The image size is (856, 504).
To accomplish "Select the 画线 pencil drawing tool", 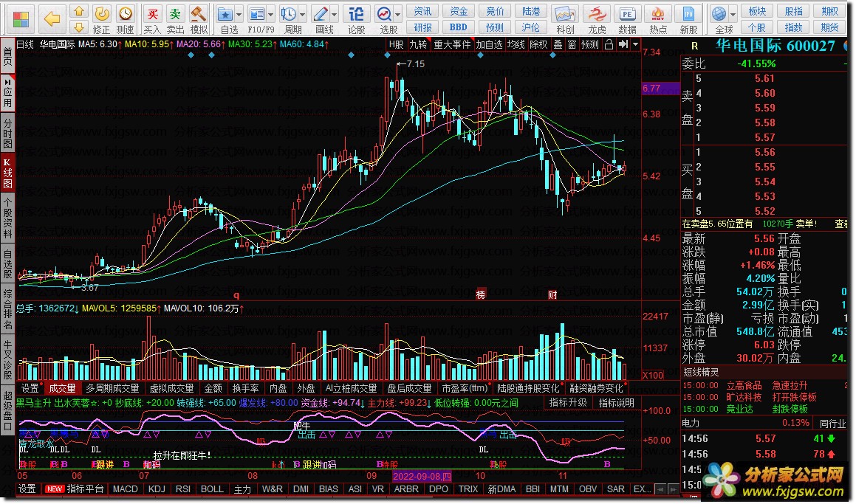I will click(321, 13).
